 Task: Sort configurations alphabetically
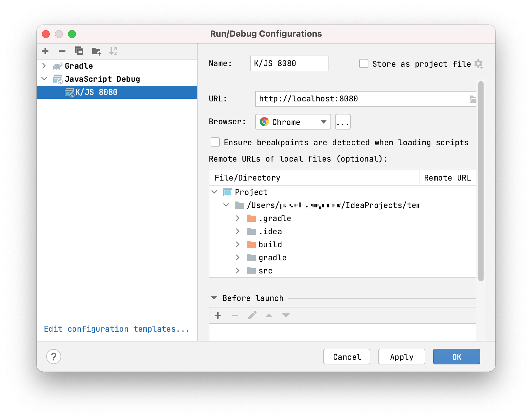click(x=113, y=51)
